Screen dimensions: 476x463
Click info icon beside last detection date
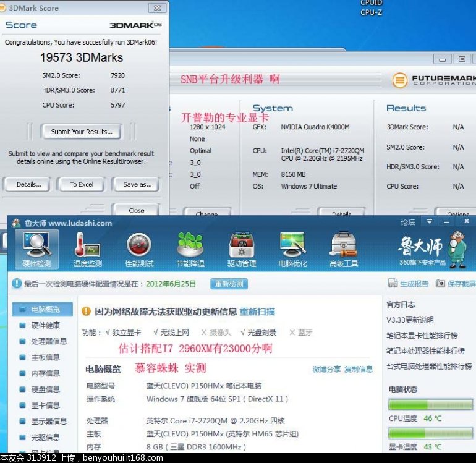(17, 284)
